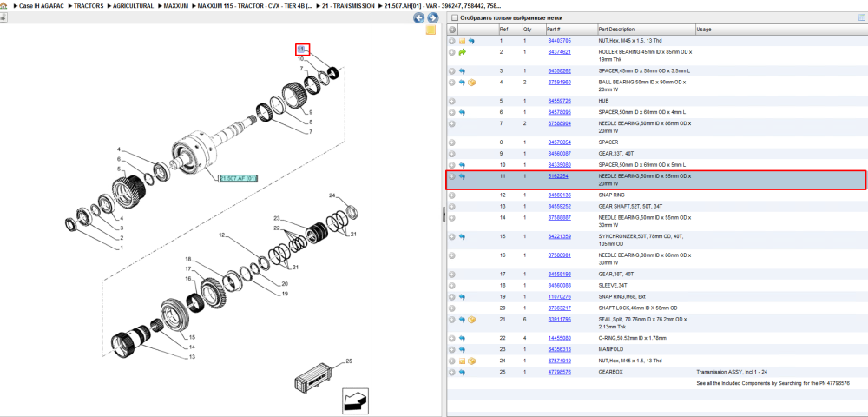Click blue arrow icon on MANIFOLD row
Image resolution: width=868 pixels, height=417 pixels.
point(462,349)
